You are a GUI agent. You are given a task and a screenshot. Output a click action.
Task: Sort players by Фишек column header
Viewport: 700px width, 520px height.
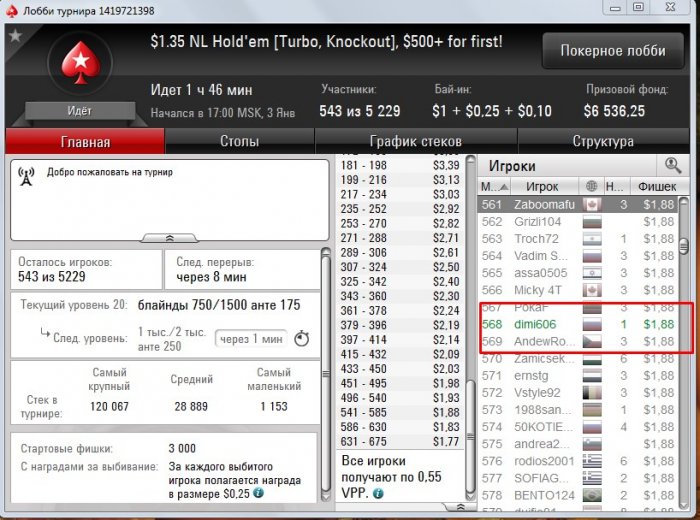click(x=657, y=186)
